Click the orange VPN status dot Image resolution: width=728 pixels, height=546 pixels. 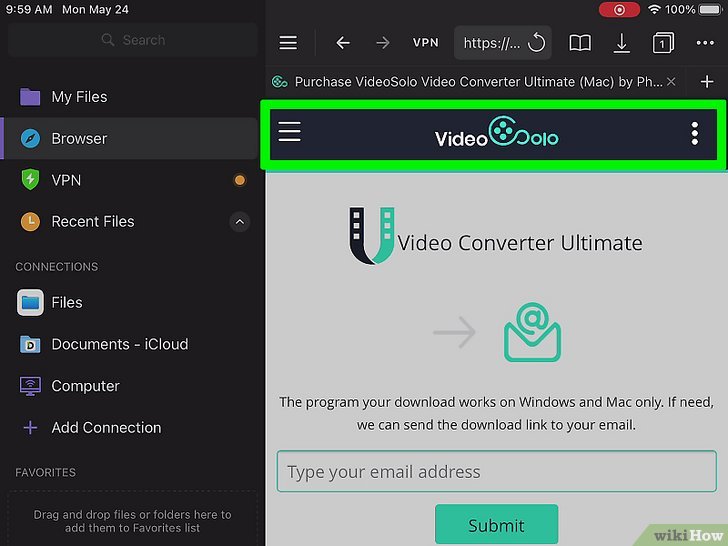240,180
